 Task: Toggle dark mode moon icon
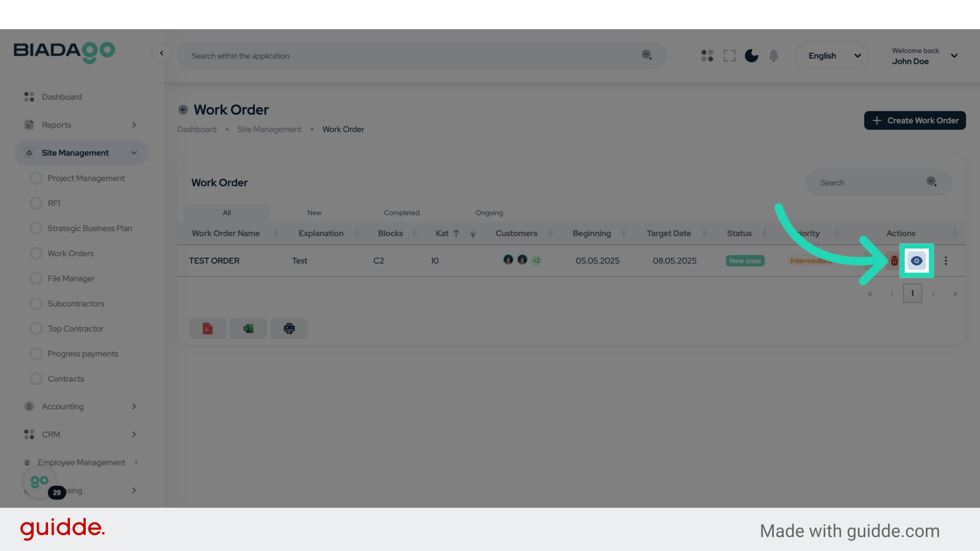(751, 56)
